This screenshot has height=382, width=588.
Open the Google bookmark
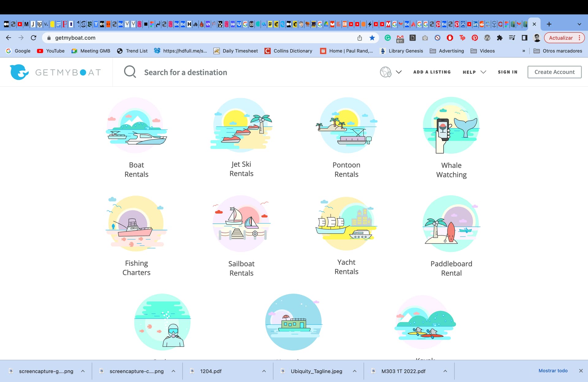click(x=18, y=51)
